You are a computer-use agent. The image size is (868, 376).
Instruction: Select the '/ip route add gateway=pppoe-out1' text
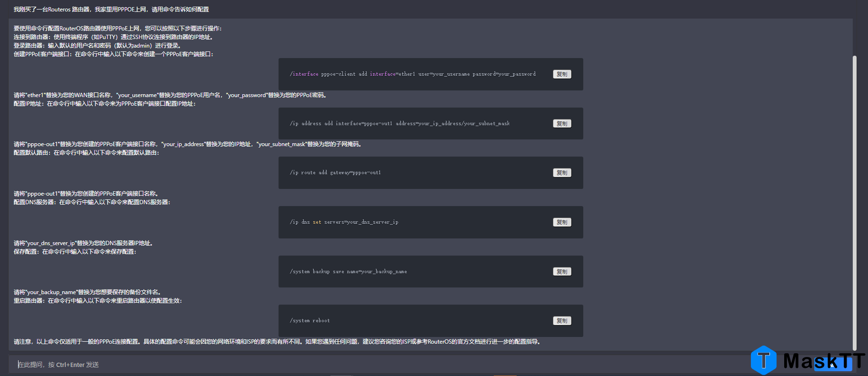point(335,173)
